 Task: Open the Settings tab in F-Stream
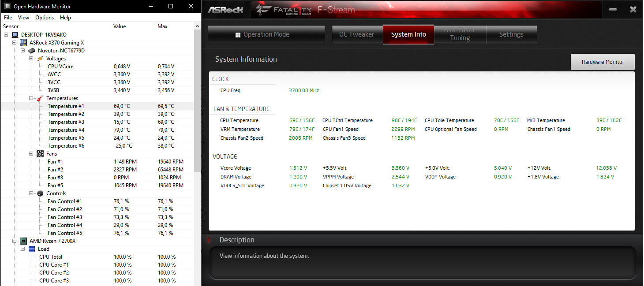511,34
